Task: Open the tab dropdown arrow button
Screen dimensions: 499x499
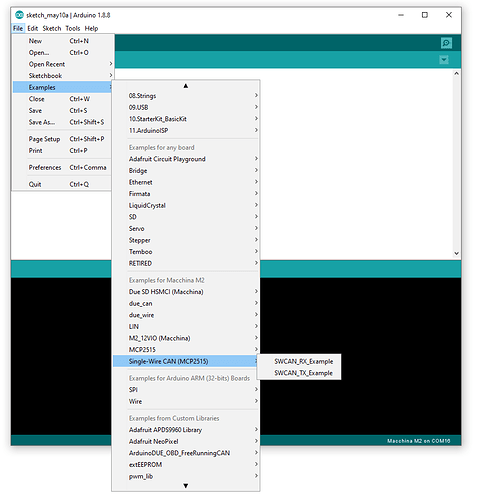Action: 444,60
